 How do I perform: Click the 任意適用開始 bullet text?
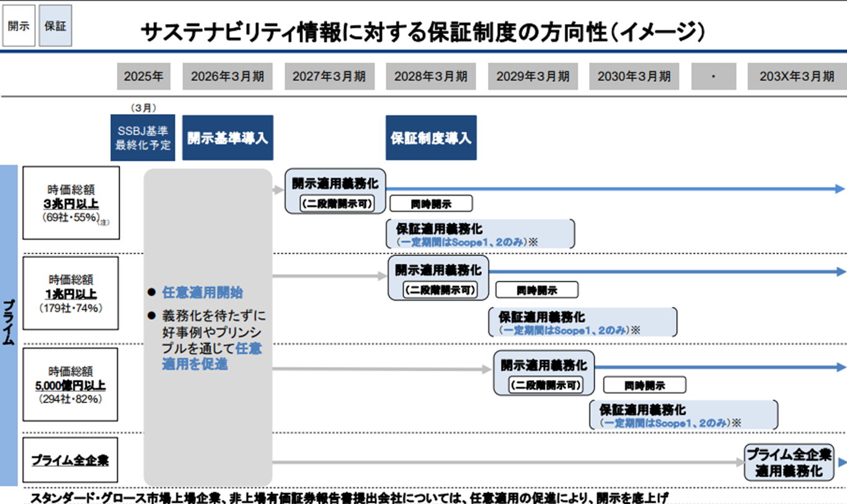pos(202,293)
